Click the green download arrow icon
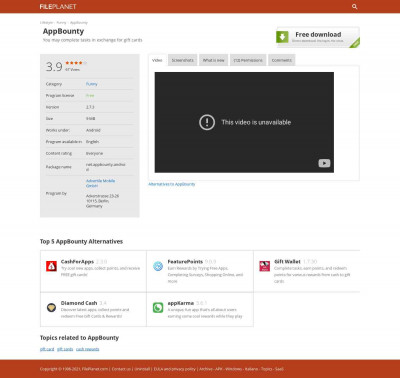 282,37
